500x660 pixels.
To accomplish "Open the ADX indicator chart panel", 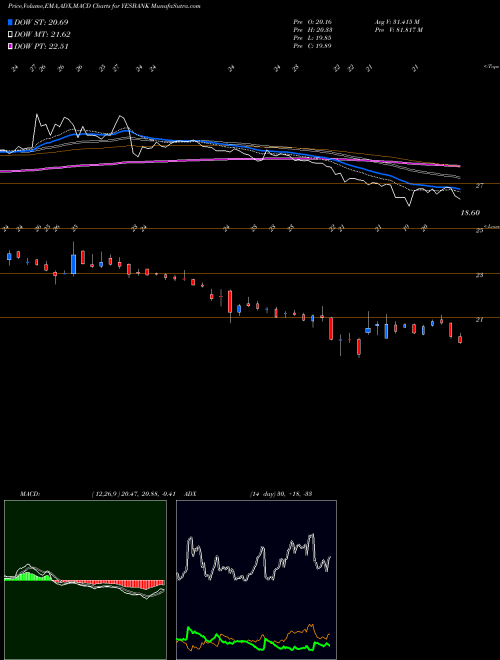I will (256, 580).
